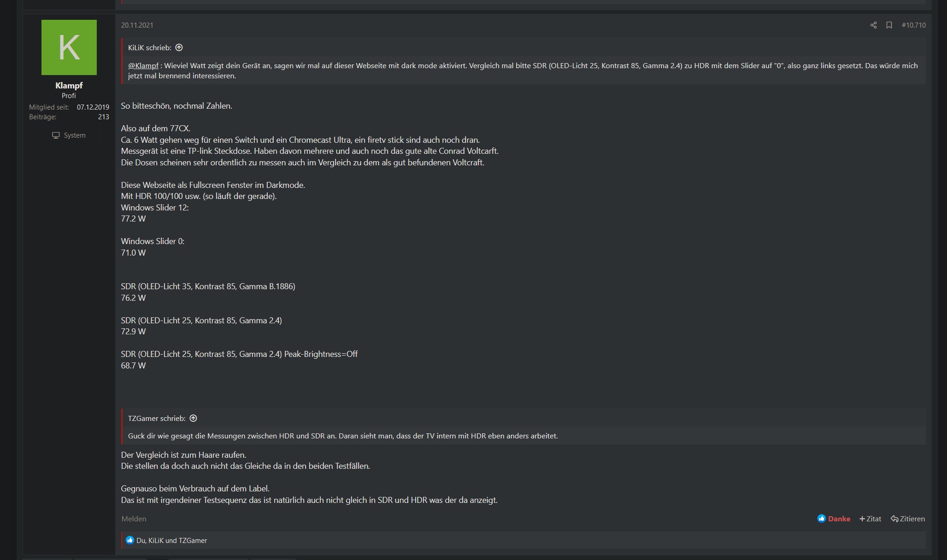Click the KiLiK schrieb quote header
947x560 pixels.
149,47
